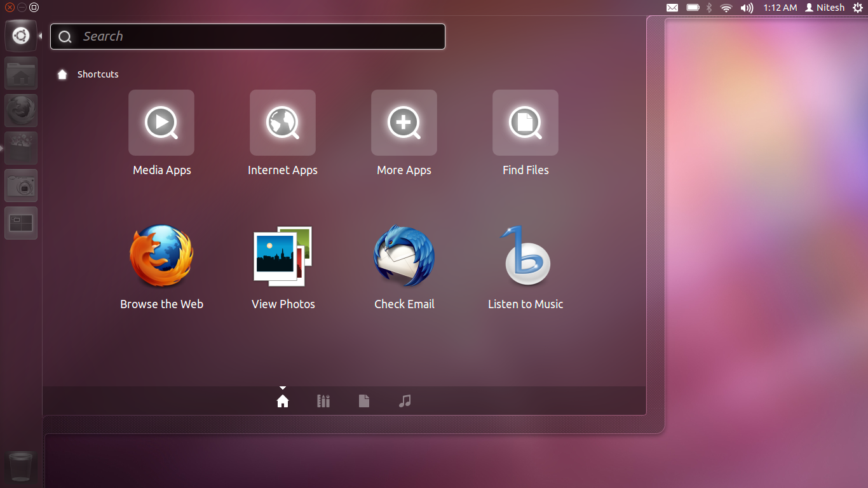
Task: Click the magnifier icon in search bar
Action: click(x=65, y=37)
